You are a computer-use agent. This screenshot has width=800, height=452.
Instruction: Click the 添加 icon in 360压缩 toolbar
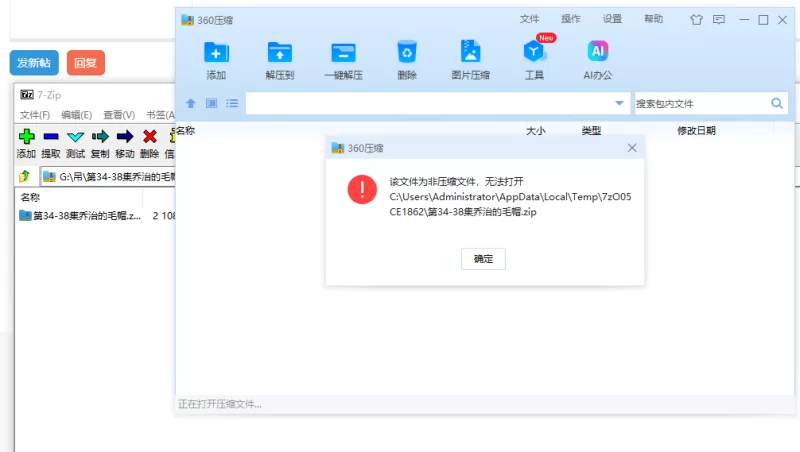pyautogui.click(x=216, y=53)
